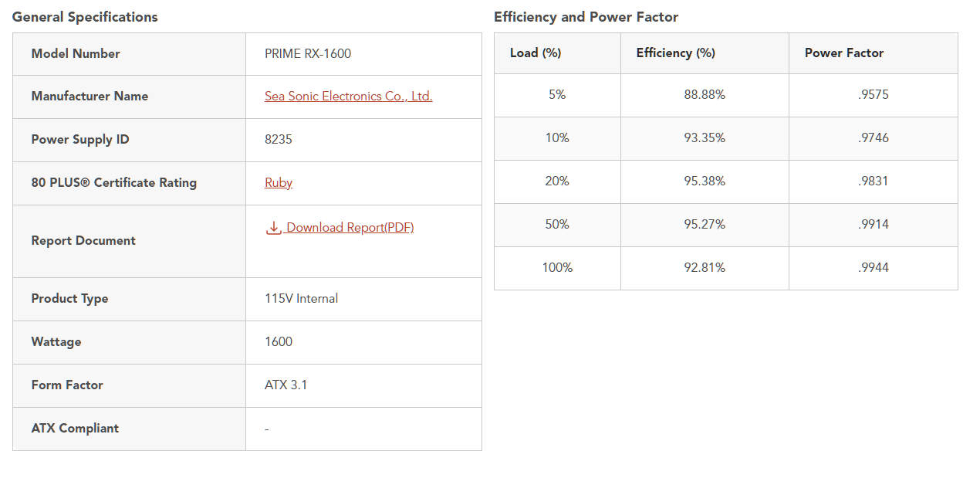Select the 1600 wattage value

click(279, 342)
